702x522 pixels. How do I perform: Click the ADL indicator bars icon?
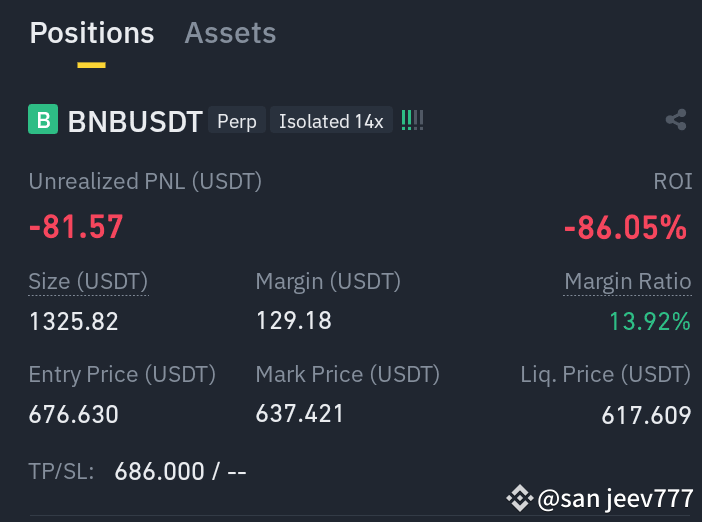(412, 120)
